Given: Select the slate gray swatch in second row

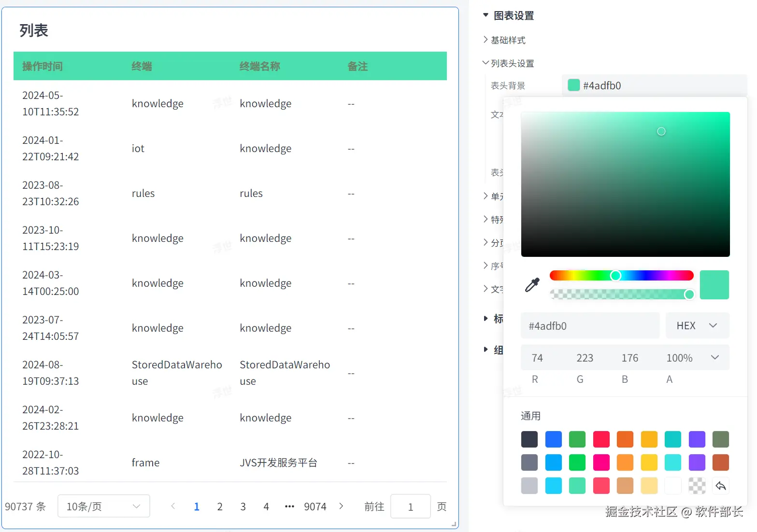Looking at the screenshot, I should [x=529, y=462].
